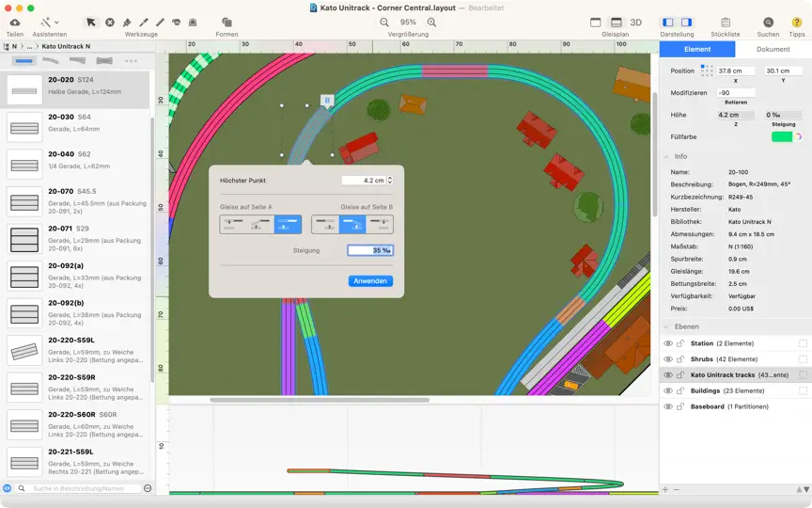Open the Assistenten magic wand menu
812x508 pixels.
pos(49,23)
